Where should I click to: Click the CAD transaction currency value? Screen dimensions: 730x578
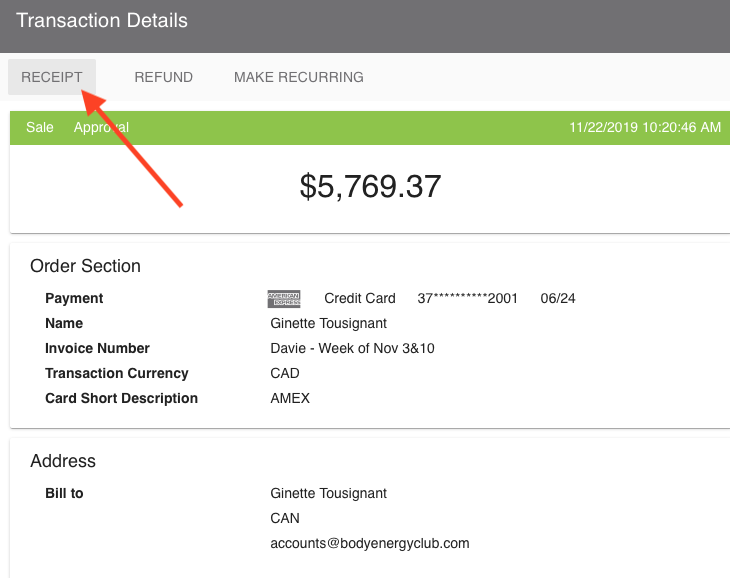click(285, 373)
